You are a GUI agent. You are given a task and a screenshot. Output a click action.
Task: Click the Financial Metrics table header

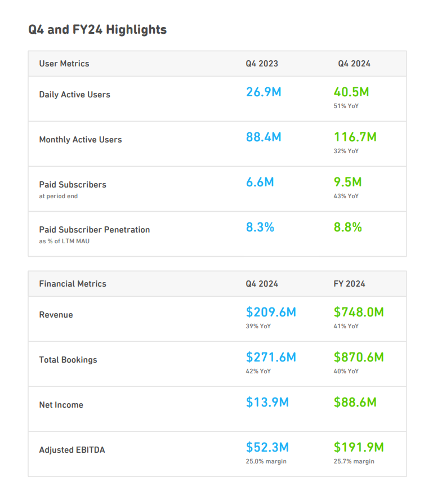72,284
